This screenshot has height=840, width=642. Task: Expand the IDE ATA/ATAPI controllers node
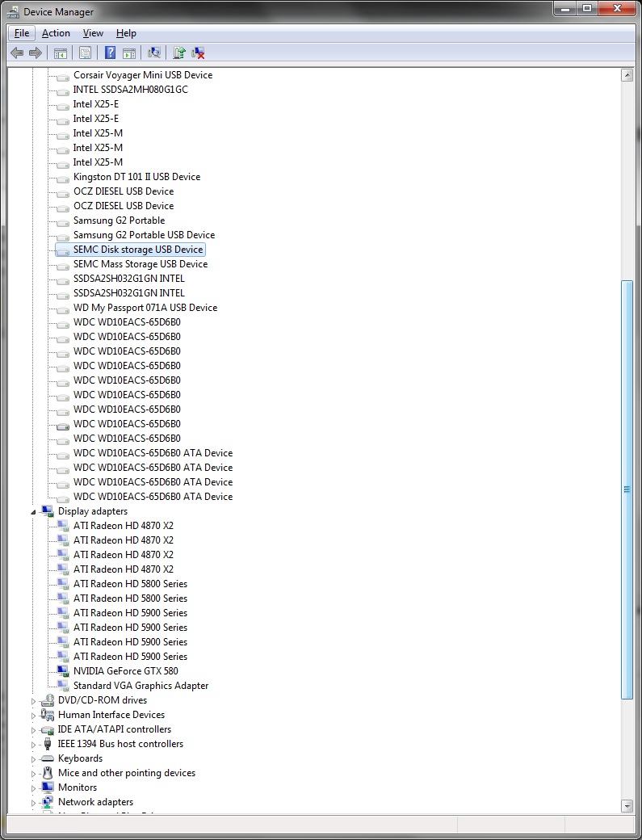pos(33,729)
